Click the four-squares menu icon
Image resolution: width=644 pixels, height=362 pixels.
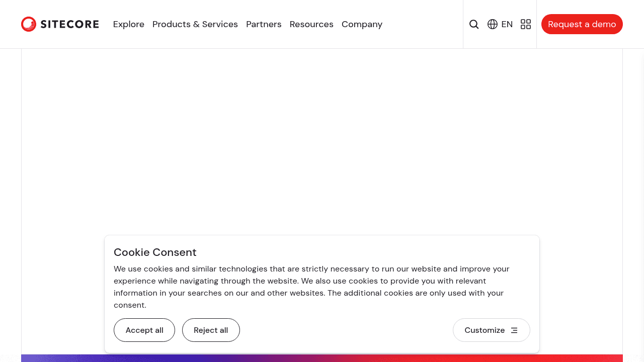point(525,24)
